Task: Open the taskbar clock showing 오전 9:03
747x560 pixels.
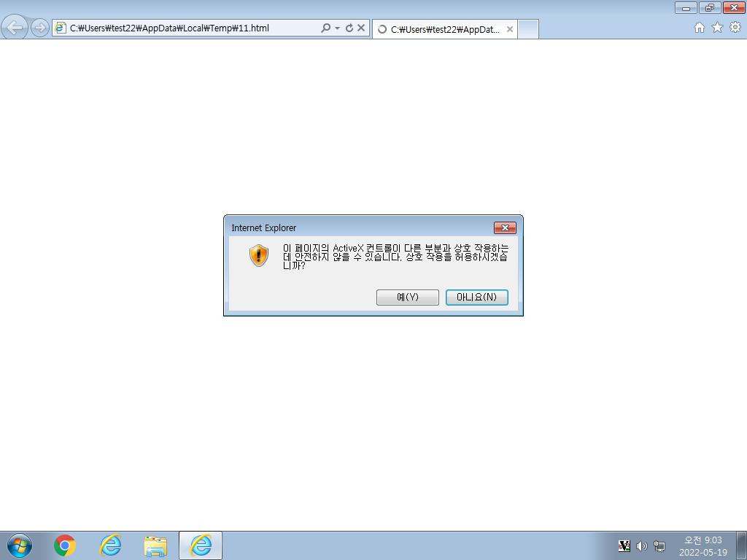Action: pos(703,546)
